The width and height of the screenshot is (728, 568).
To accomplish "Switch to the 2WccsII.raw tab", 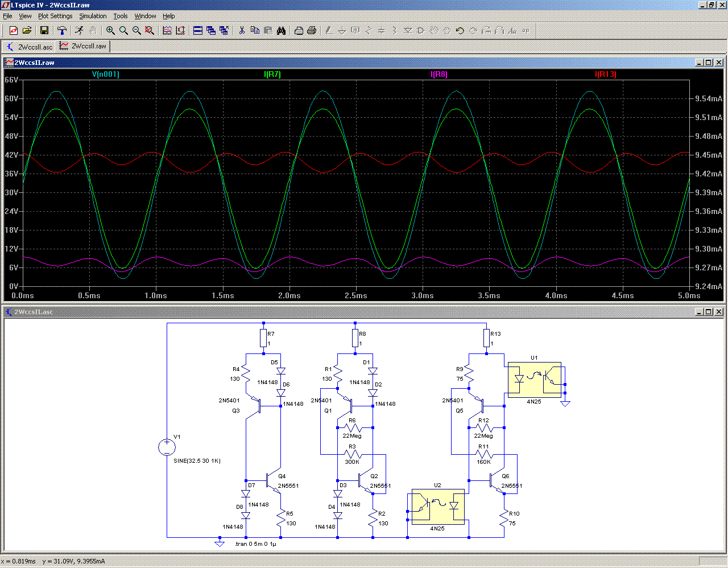I will 84,46.
